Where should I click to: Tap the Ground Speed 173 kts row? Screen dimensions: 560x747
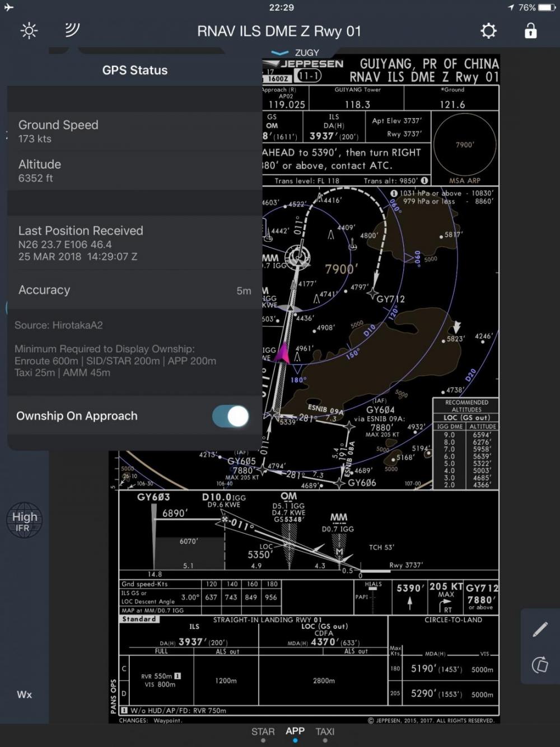pos(134,132)
